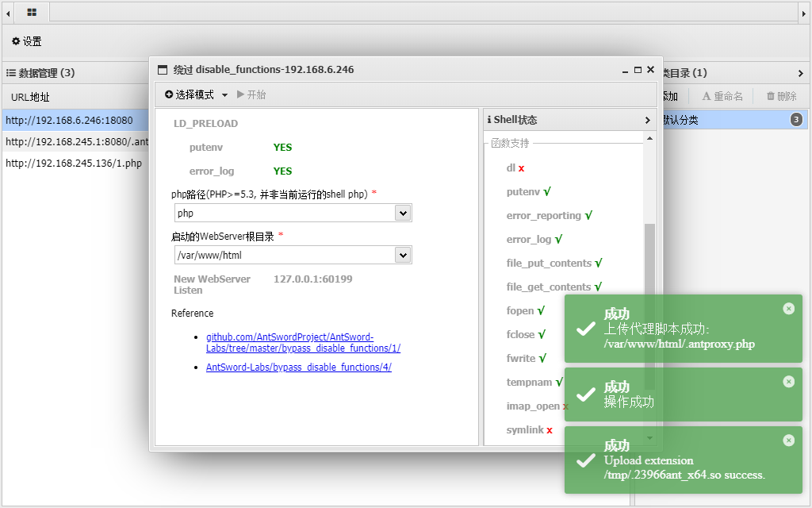Expand the php路径 combo box
This screenshot has width=812, height=508.
[403, 213]
